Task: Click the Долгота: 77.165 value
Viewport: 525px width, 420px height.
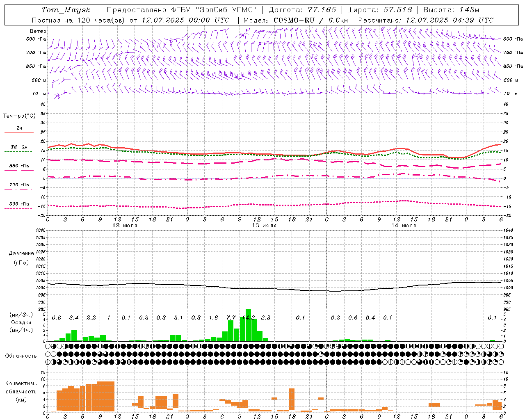Action: (x=302, y=10)
